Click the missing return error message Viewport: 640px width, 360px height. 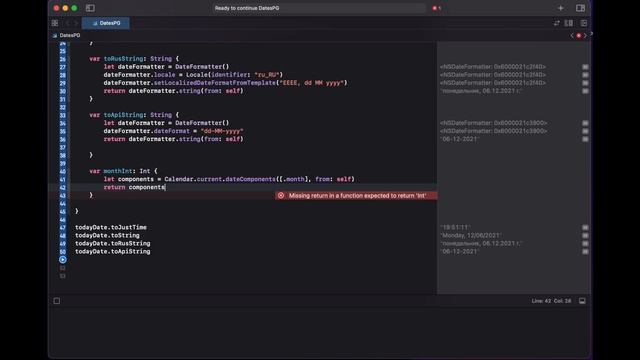coord(358,196)
